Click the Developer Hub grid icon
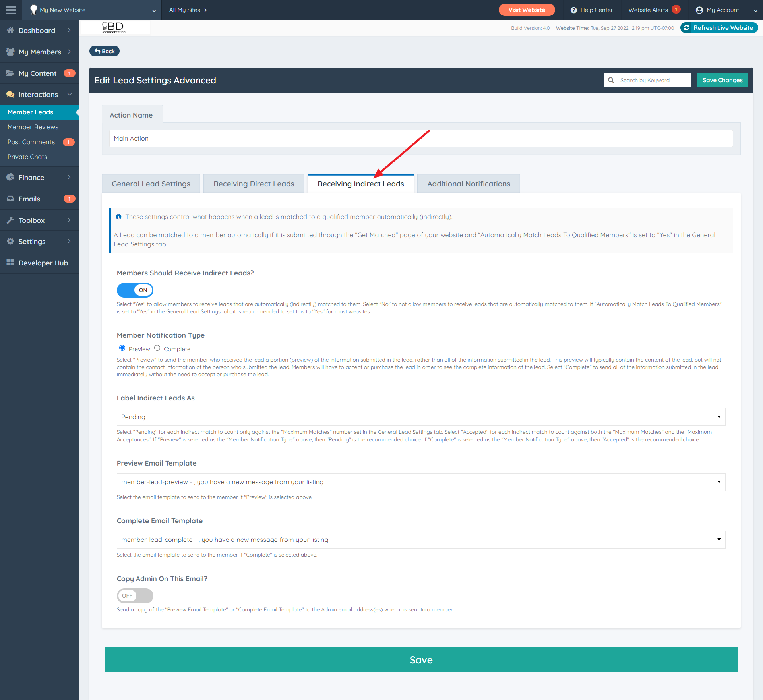Image resolution: width=763 pixels, height=700 pixels. click(10, 263)
